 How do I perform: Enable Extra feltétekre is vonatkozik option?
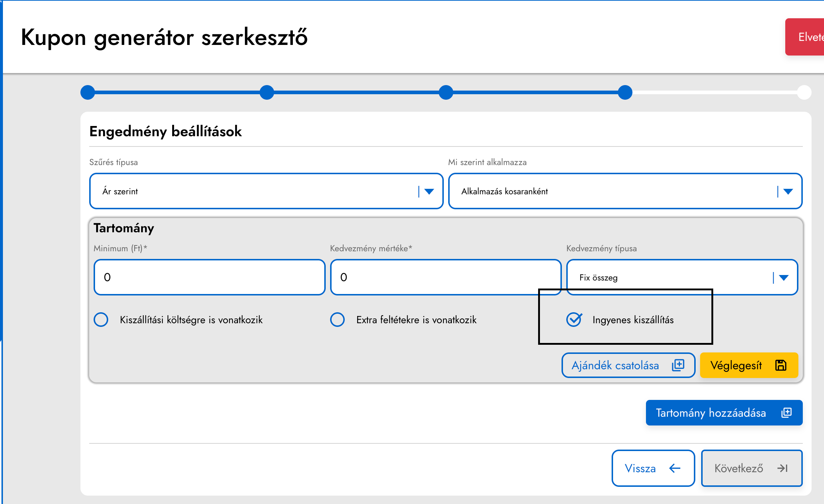tap(337, 320)
